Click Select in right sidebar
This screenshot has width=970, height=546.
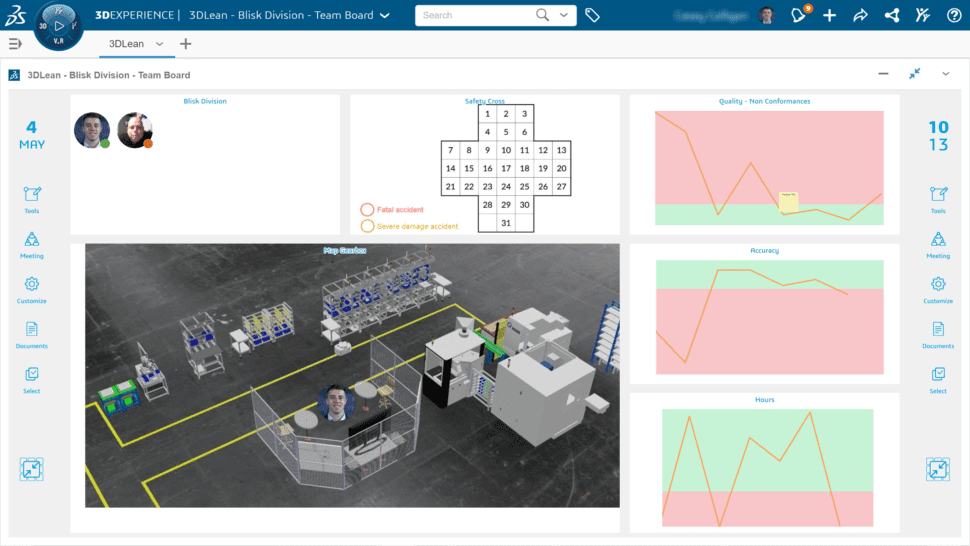tap(938, 380)
